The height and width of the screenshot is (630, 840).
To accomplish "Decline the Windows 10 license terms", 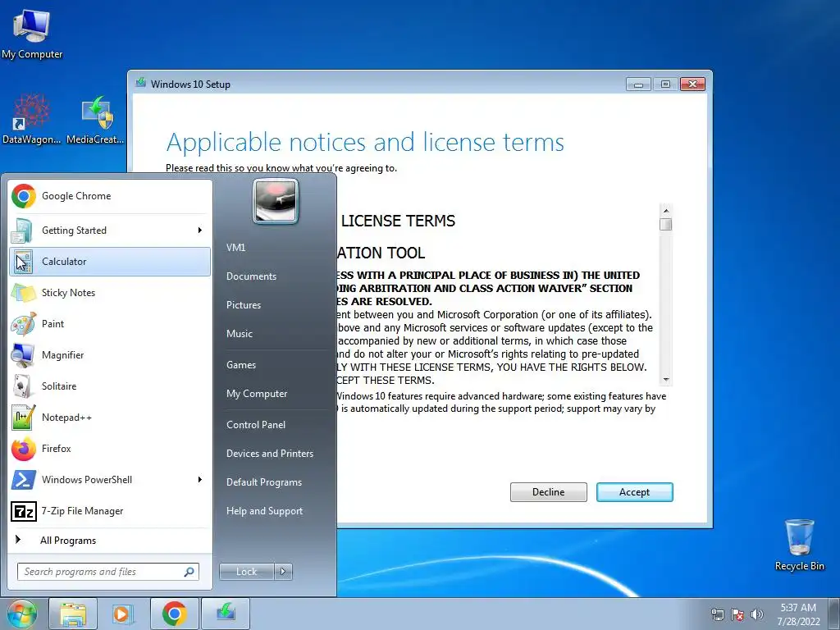I will coord(548,492).
